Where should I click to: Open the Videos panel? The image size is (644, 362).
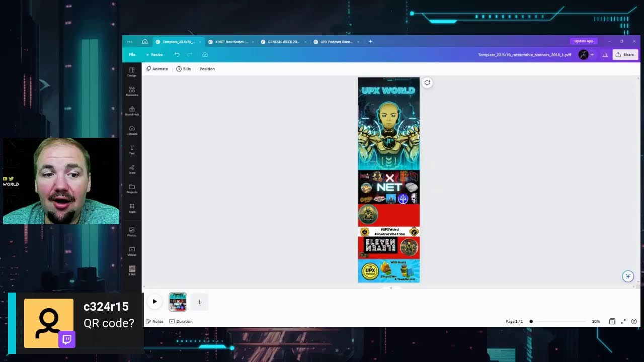click(x=132, y=251)
